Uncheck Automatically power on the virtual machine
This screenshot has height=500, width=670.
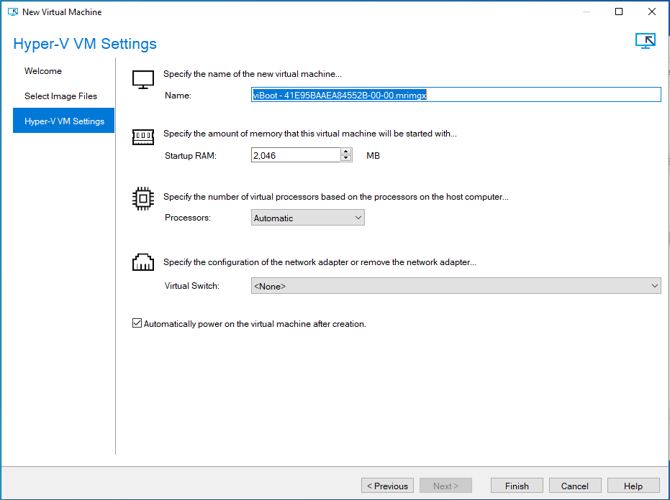pos(137,323)
